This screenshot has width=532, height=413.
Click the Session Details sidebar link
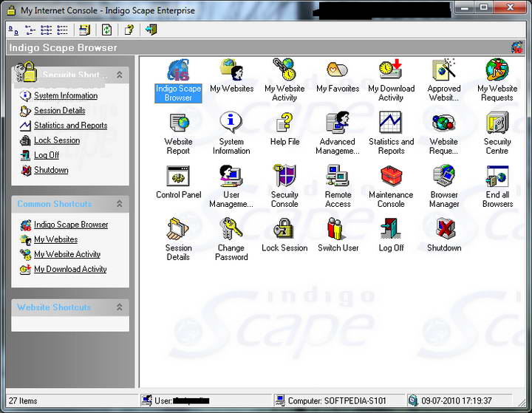[60, 110]
